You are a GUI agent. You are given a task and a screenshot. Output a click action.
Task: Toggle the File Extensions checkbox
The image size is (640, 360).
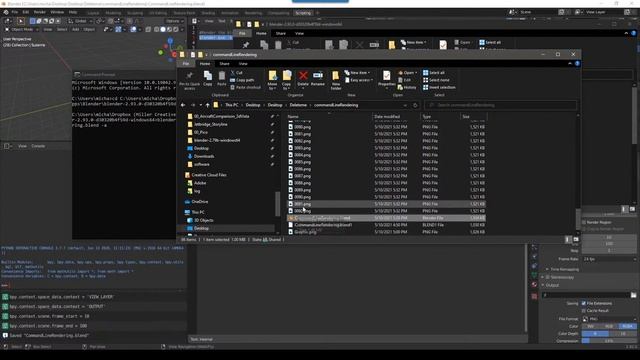point(584,303)
